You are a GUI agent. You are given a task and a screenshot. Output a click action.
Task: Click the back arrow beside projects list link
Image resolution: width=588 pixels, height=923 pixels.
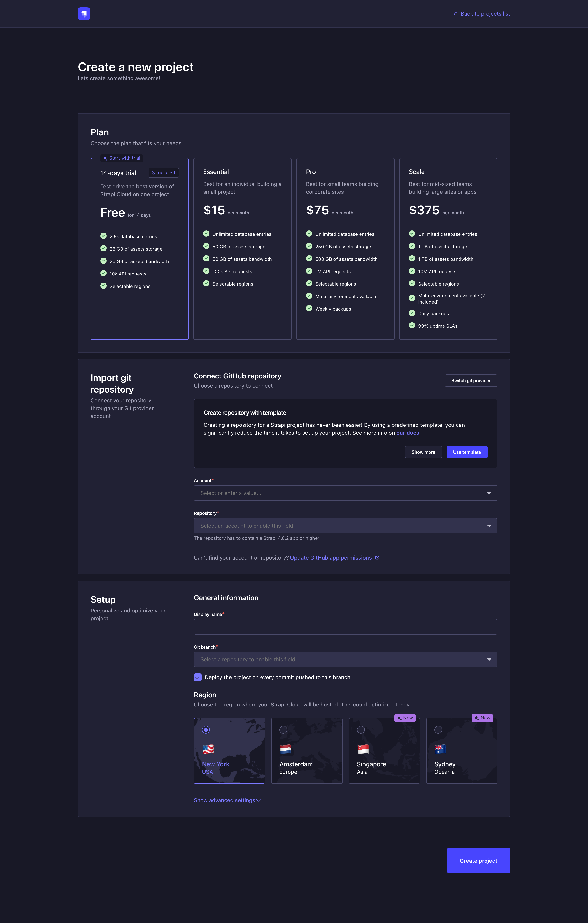pos(455,13)
